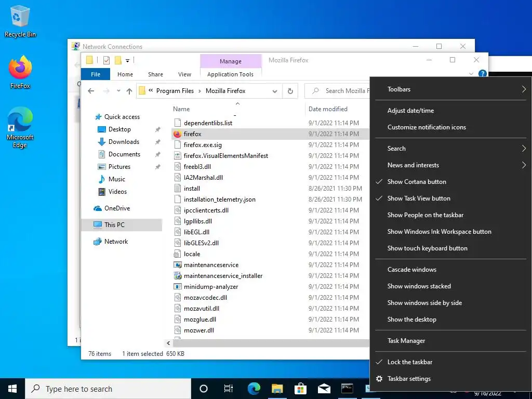
Task: Switch to the View ribbon tab
Action: 184,74
